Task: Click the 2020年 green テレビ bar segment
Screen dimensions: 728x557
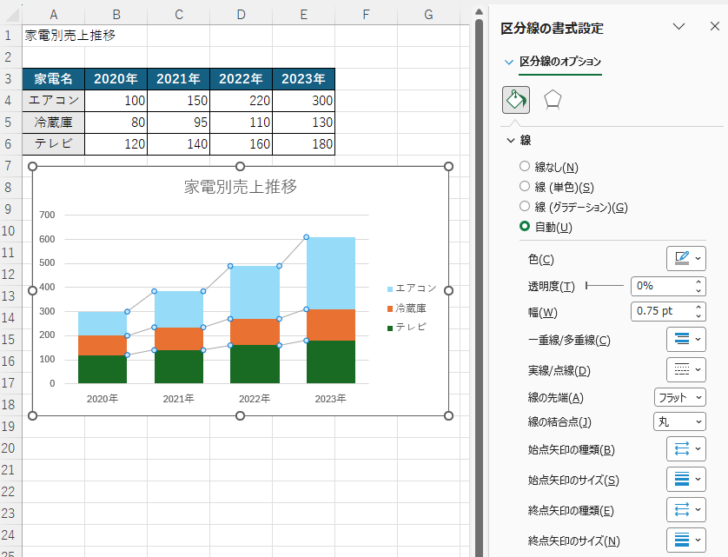Action: click(102, 369)
